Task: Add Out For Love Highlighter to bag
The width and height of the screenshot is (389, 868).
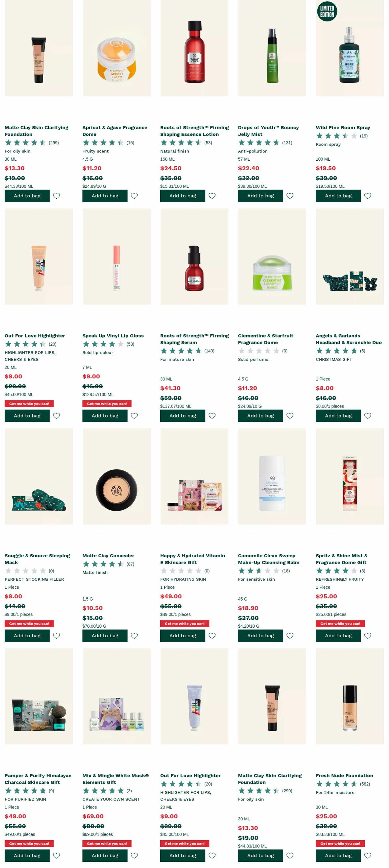Action: click(x=27, y=415)
